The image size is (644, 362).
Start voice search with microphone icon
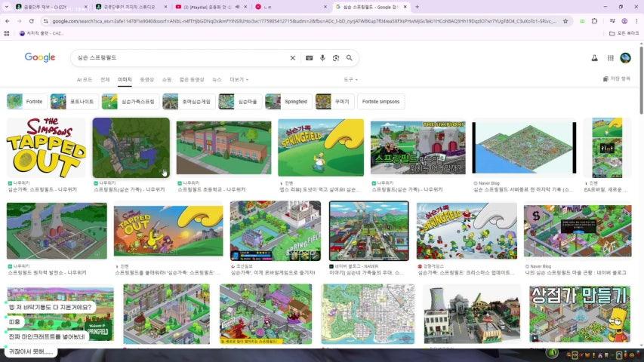tap(322, 58)
